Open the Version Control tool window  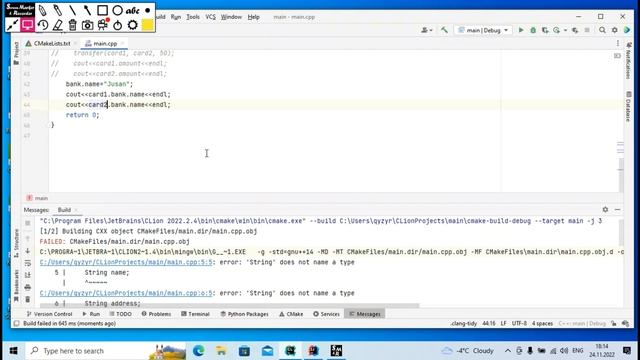[x=49, y=314]
